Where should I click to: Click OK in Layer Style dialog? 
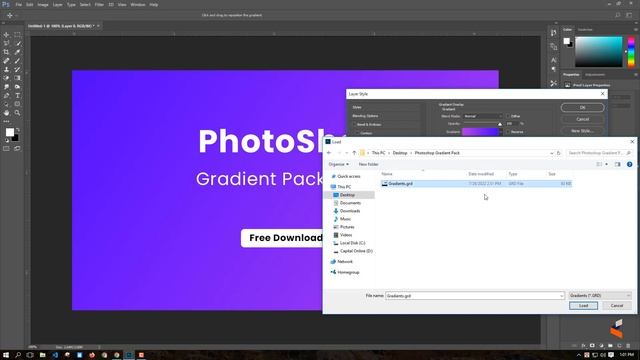coord(582,107)
